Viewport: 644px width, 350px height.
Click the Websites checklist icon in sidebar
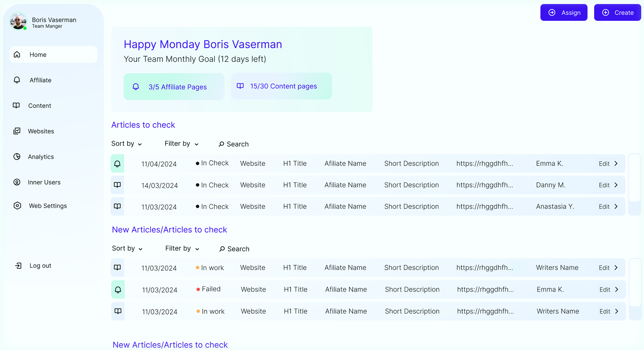(x=17, y=131)
